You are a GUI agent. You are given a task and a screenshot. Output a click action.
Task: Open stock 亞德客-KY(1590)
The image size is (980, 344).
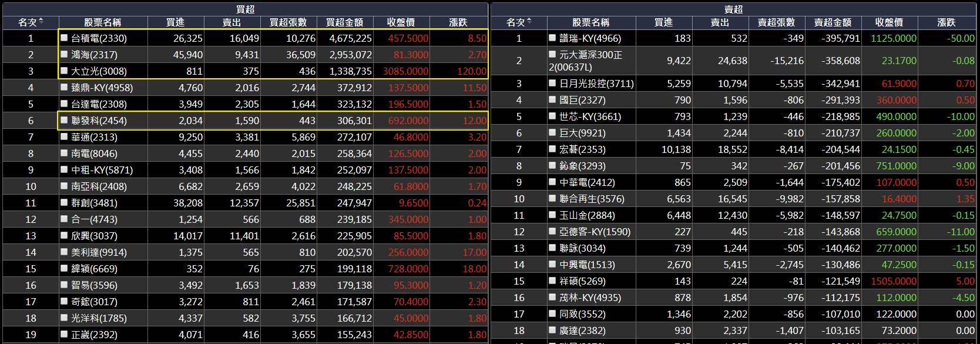tap(595, 232)
